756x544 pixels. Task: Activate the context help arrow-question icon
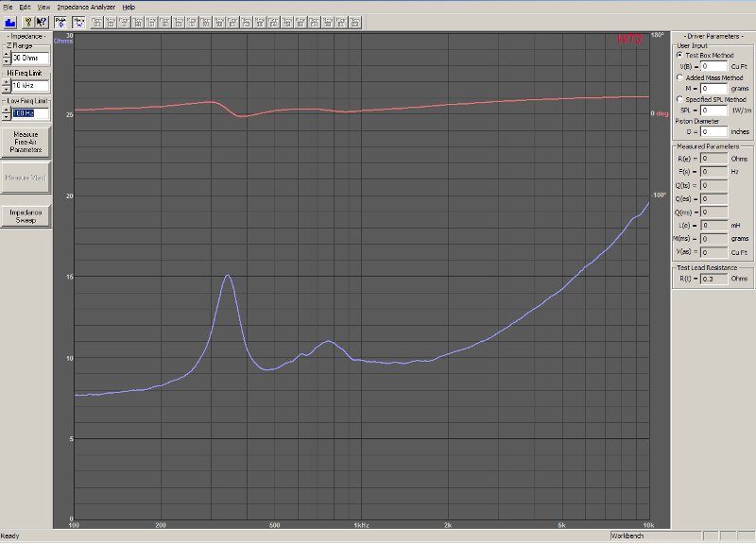click(x=42, y=22)
